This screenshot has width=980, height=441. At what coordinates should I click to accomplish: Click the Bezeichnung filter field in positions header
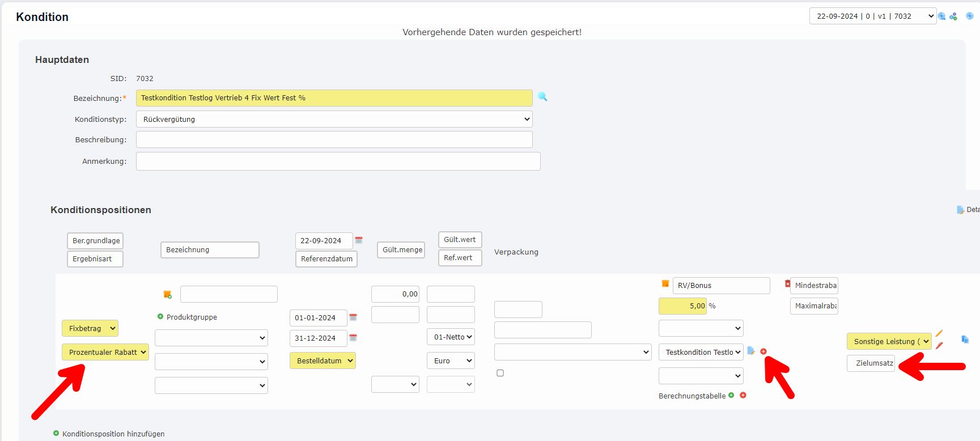[210, 250]
